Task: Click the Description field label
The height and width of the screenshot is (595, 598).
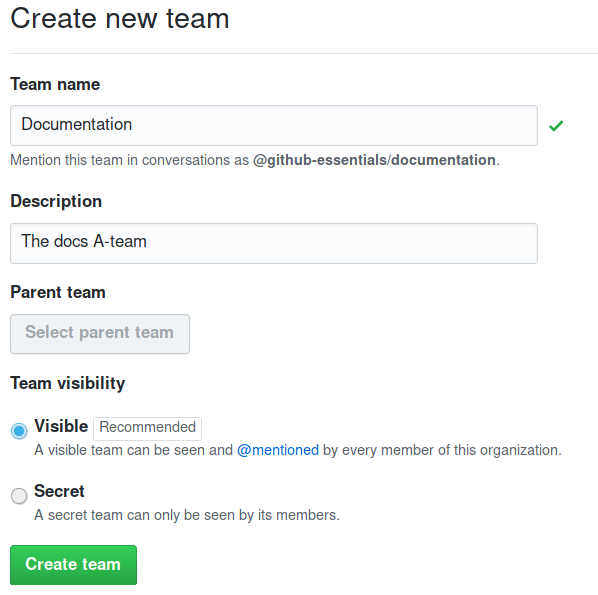Action: (56, 201)
